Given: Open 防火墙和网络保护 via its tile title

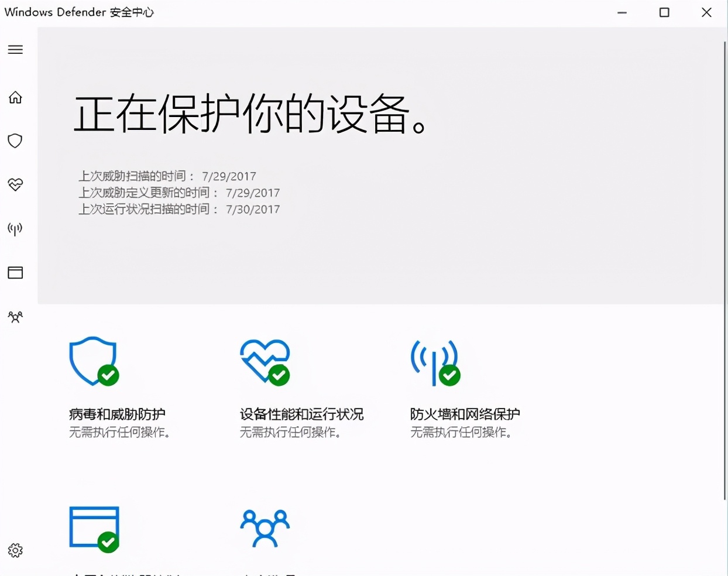Looking at the screenshot, I should point(464,414).
